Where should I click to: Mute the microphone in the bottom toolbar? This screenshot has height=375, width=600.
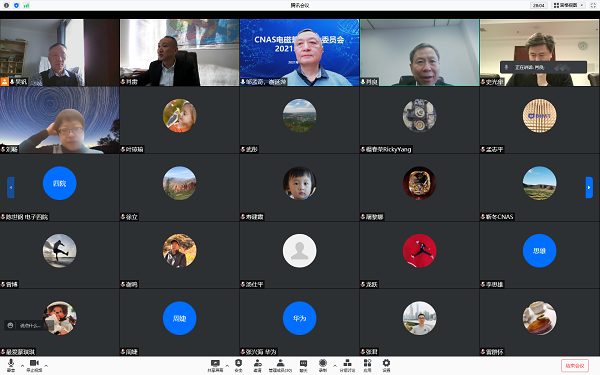11,365
